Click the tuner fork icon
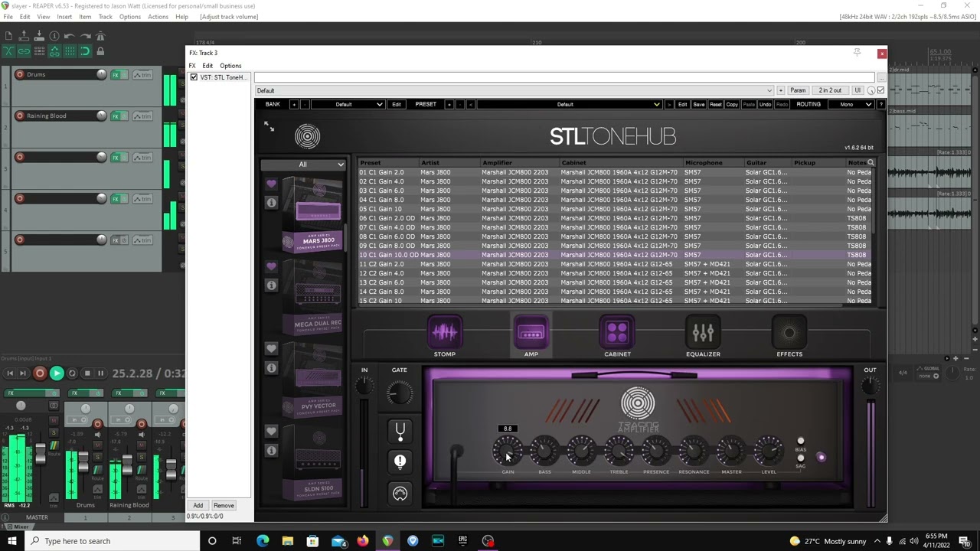 click(400, 431)
